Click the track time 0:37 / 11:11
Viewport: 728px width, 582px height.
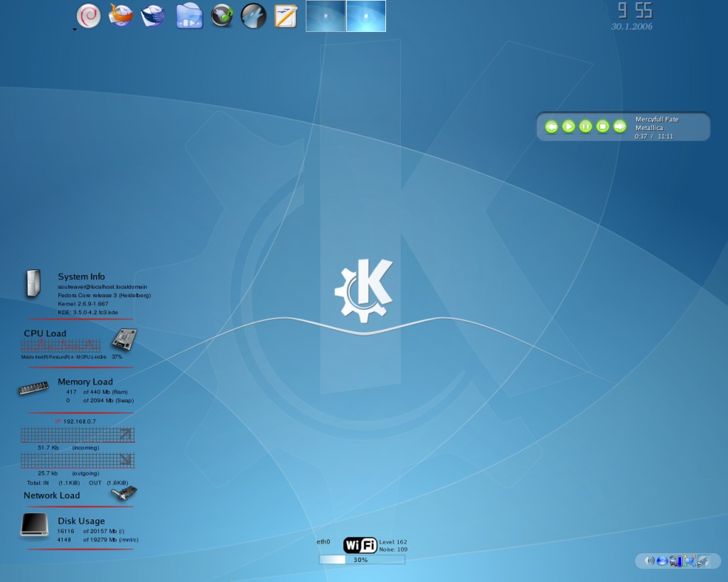654,136
